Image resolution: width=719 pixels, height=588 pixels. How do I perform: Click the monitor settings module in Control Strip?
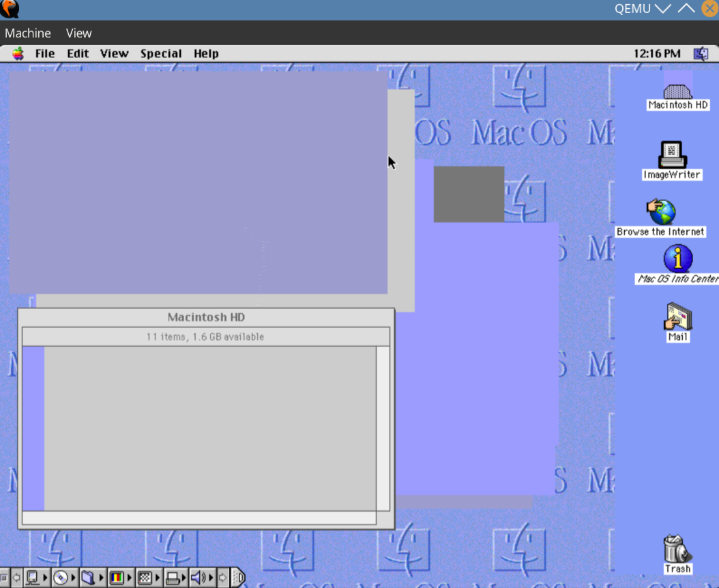[32, 578]
